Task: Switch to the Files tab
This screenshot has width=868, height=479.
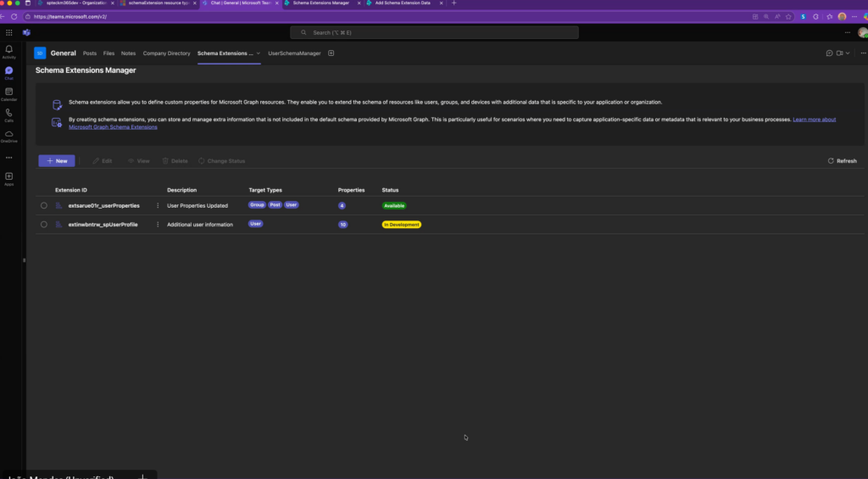Action: (x=108, y=53)
